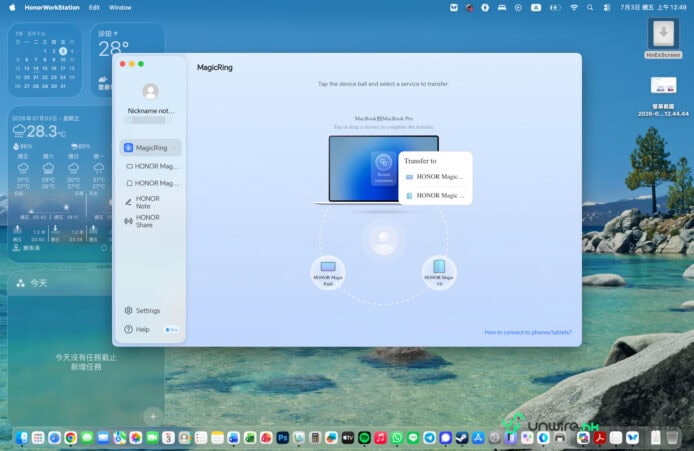Image resolution: width=694 pixels, height=451 pixels.
Task: Open App Store from the Dock
Action: [478, 438]
